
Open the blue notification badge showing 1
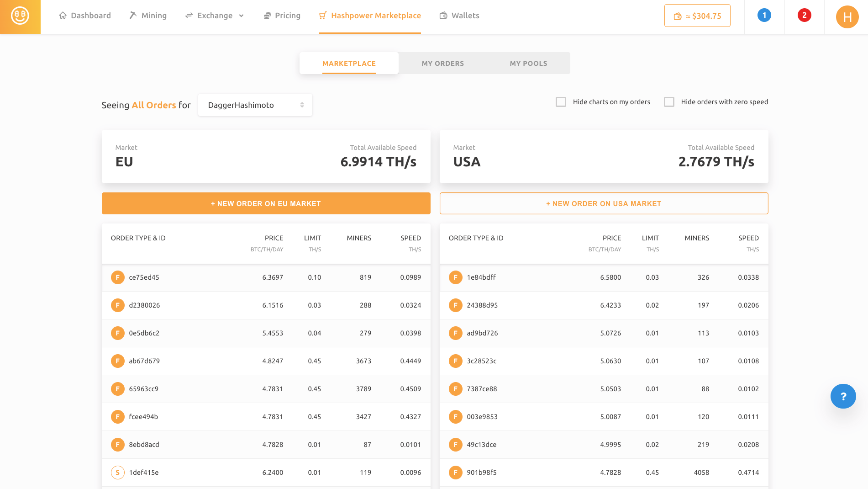[764, 16]
